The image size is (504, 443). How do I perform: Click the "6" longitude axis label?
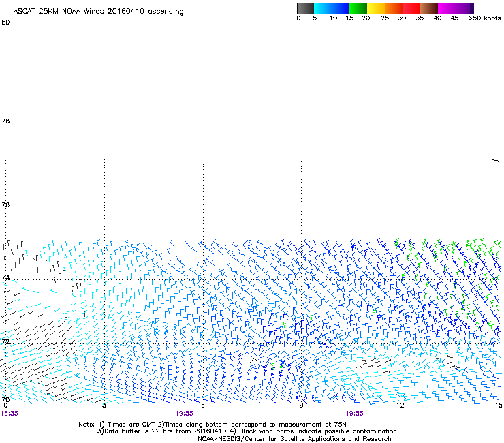tap(203, 405)
